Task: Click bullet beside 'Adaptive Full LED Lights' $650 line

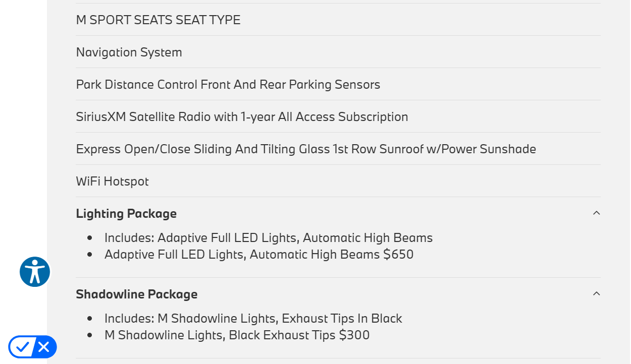Action: (x=90, y=255)
